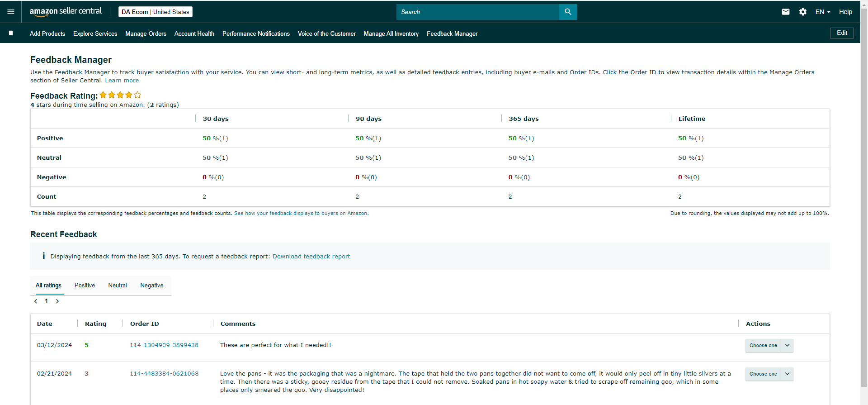Click page number 1 in pagination
The height and width of the screenshot is (405, 868).
tap(47, 301)
